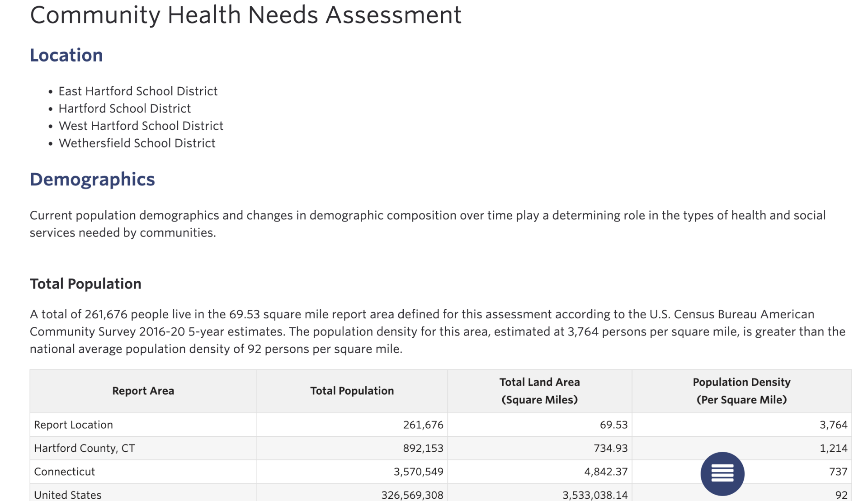Select East Hartford School District list item
The image size is (868, 501).
point(138,91)
